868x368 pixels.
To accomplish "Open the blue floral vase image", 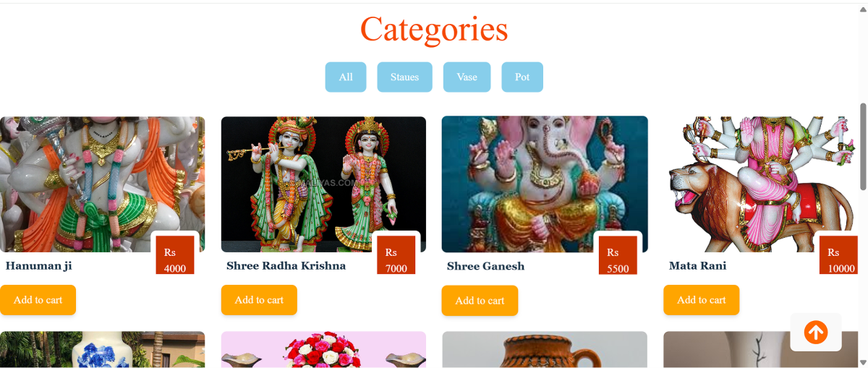I will [102, 350].
